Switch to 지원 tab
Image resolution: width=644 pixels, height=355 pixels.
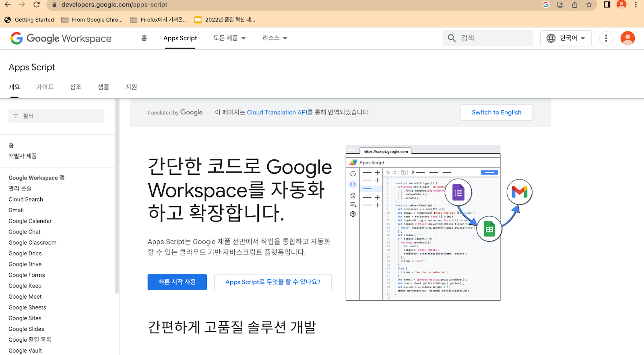click(x=131, y=87)
